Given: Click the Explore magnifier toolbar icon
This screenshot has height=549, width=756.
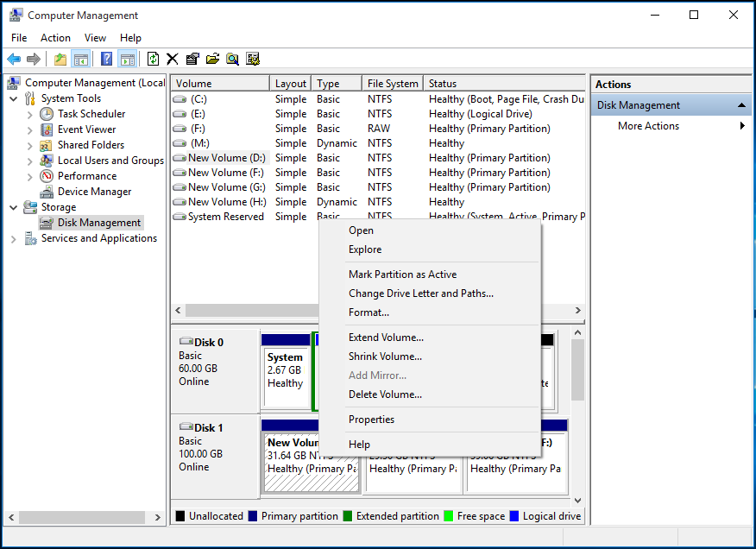Looking at the screenshot, I should pos(232,60).
